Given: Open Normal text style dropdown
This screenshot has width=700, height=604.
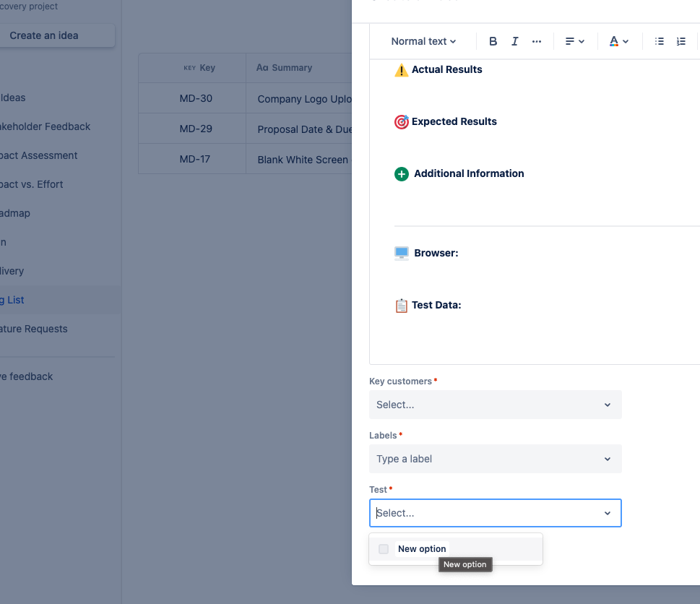Looking at the screenshot, I should [423, 41].
